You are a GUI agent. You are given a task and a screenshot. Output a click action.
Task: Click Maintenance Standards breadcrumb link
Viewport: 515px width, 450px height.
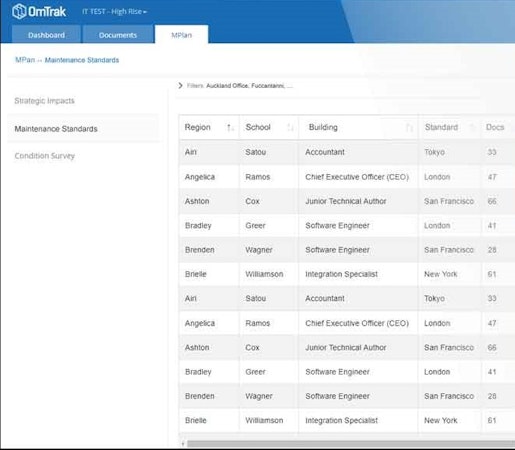pyautogui.click(x=82, y=60)
